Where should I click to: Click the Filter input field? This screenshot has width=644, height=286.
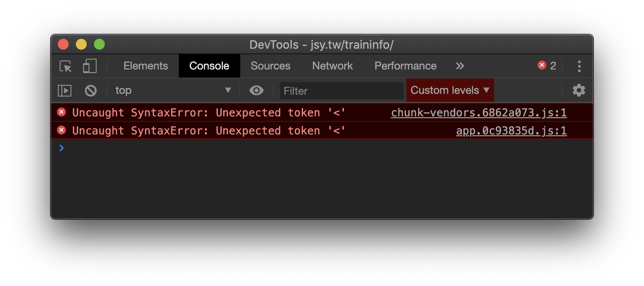click(341, 91)
